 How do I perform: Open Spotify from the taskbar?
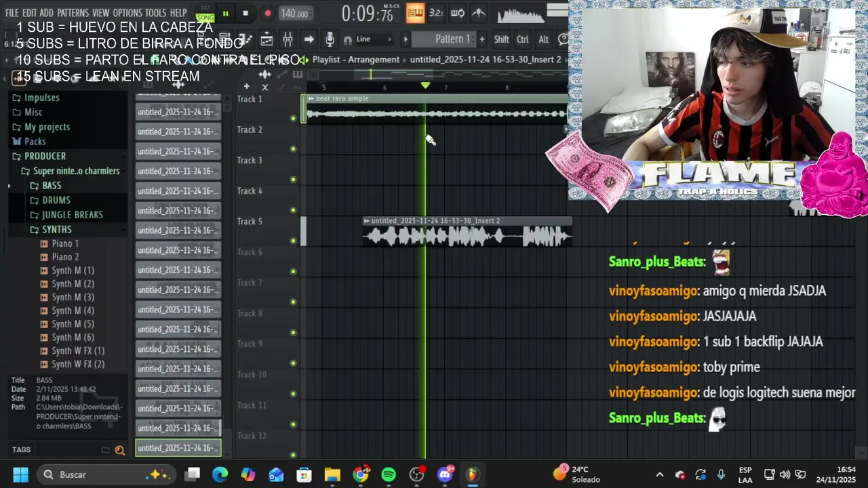(389, 474)
